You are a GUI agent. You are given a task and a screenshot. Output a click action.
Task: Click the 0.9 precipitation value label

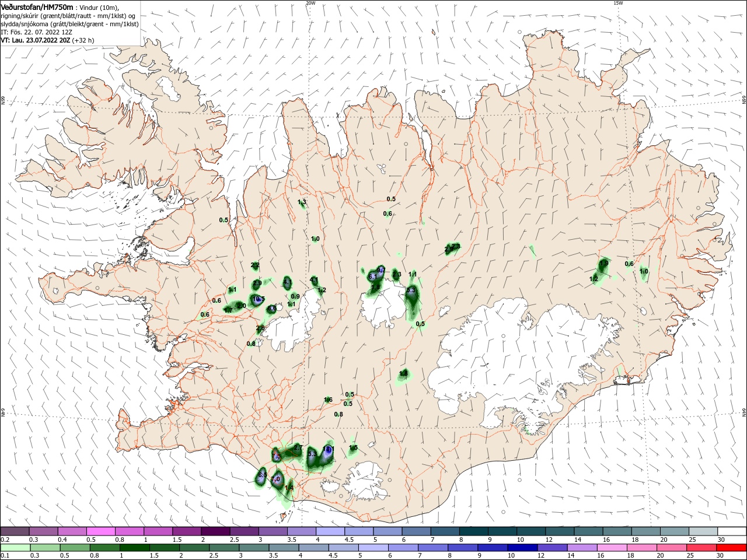tap(295, 296)
